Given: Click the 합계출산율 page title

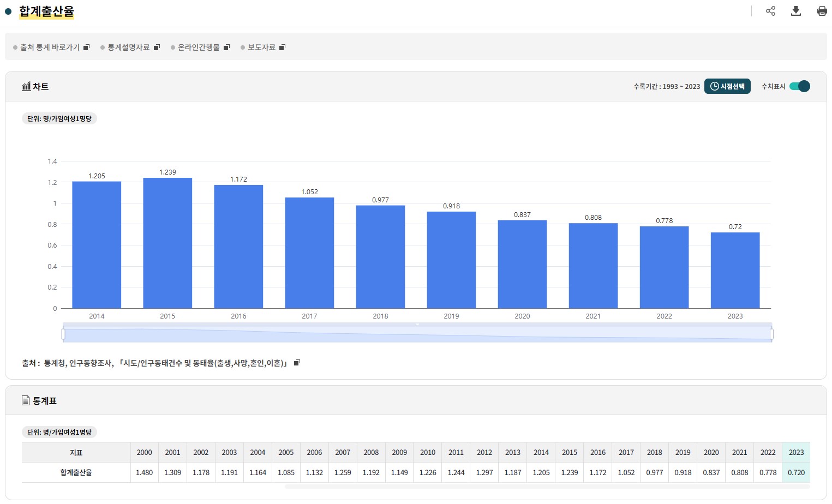Looking at the screenshot, I should [46, 11].
